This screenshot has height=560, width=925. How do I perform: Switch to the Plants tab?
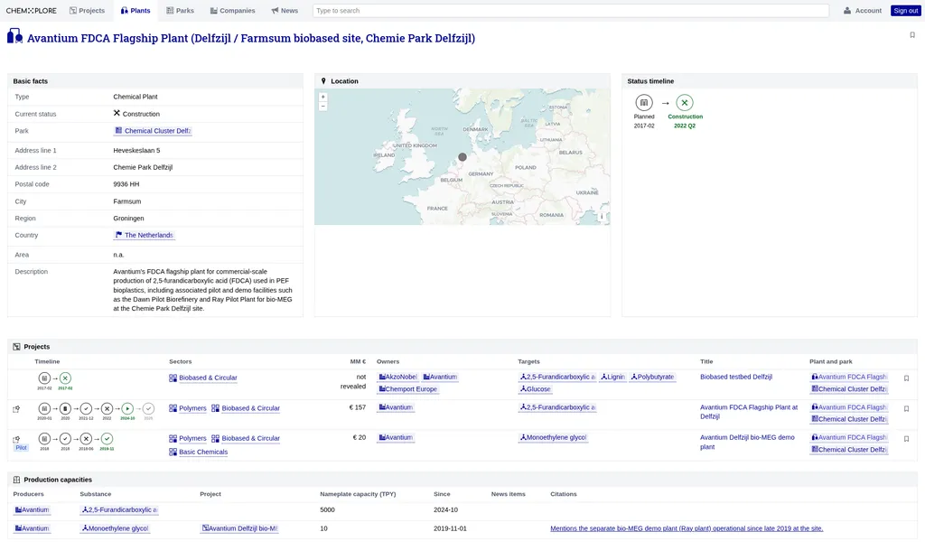coord(135,11)
